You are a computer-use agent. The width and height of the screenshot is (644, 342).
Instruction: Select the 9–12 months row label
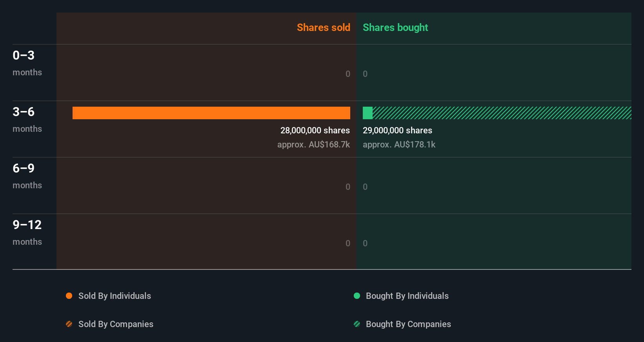[27, 232]
